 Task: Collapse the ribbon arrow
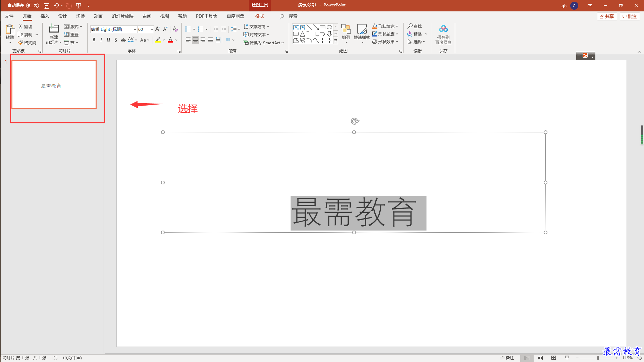click(639, 52)
